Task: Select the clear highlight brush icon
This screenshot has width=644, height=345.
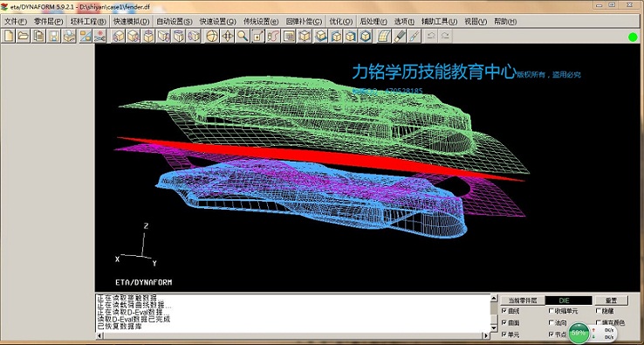Action: 399,36
